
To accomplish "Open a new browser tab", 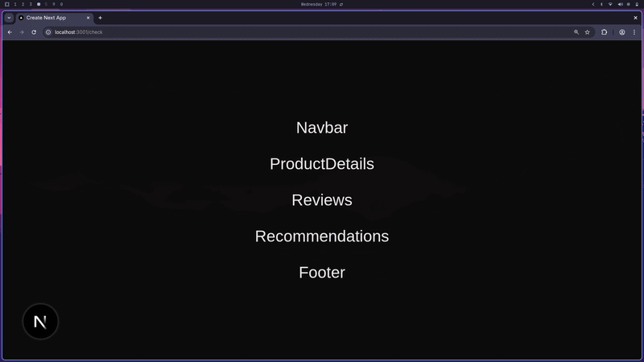I will [x=101, y=18].
